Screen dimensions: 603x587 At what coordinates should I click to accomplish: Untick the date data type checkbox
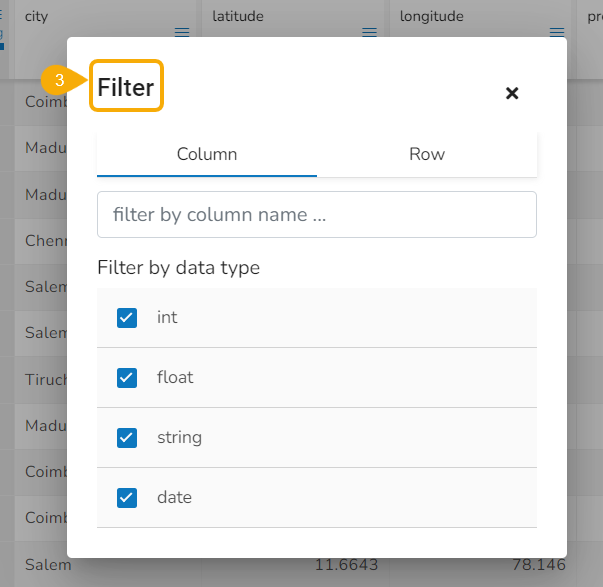pyautogui.click(x=127, y=498)
